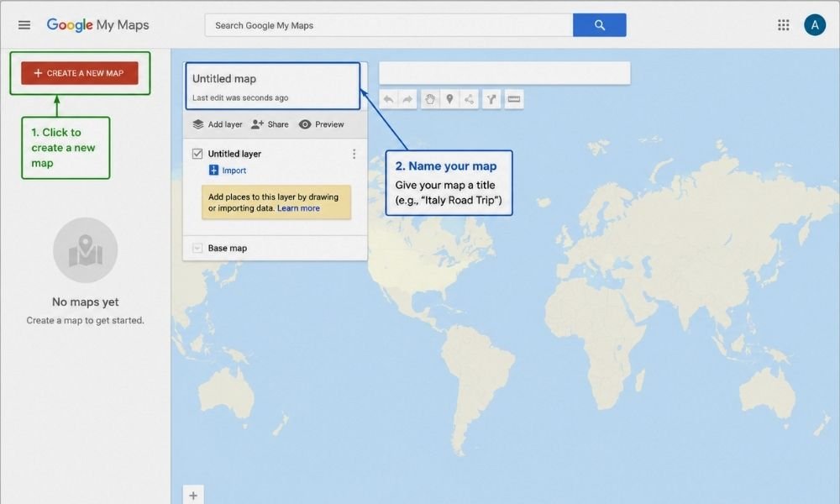Click the Untitled map title
This screenshot has width=840, height=504.
[224, 79]
